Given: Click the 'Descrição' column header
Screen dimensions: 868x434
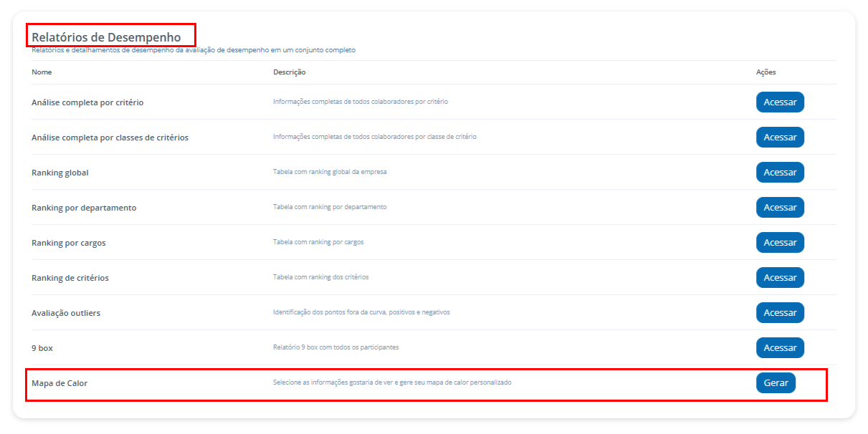Looking at the screenshot, I should (x=290, y=72).
